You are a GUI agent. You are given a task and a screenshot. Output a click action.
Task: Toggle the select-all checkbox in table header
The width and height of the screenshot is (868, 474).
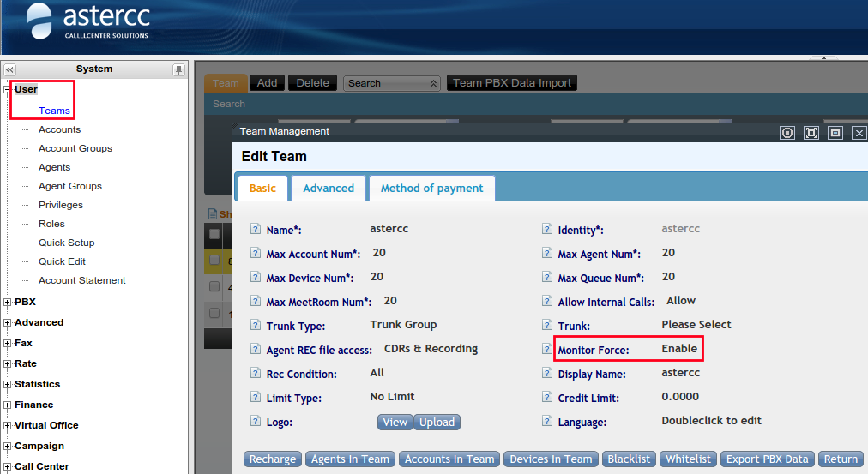pos(214,235)
